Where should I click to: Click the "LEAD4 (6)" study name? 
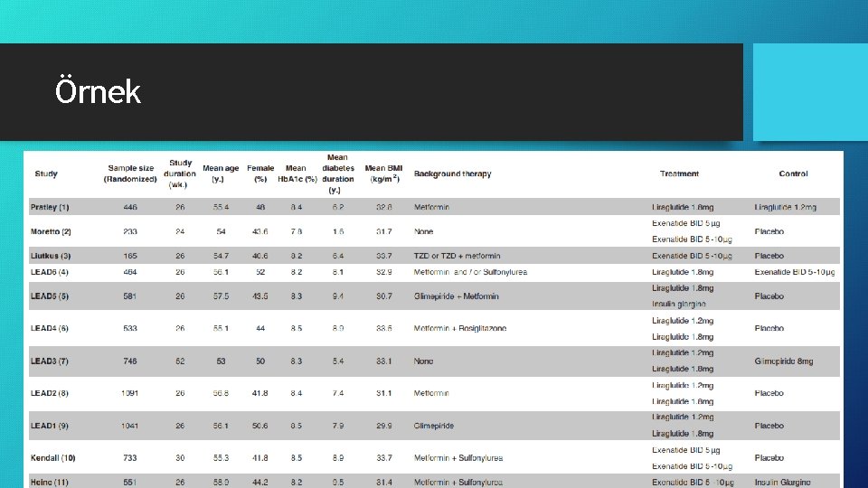coord(49,329)
